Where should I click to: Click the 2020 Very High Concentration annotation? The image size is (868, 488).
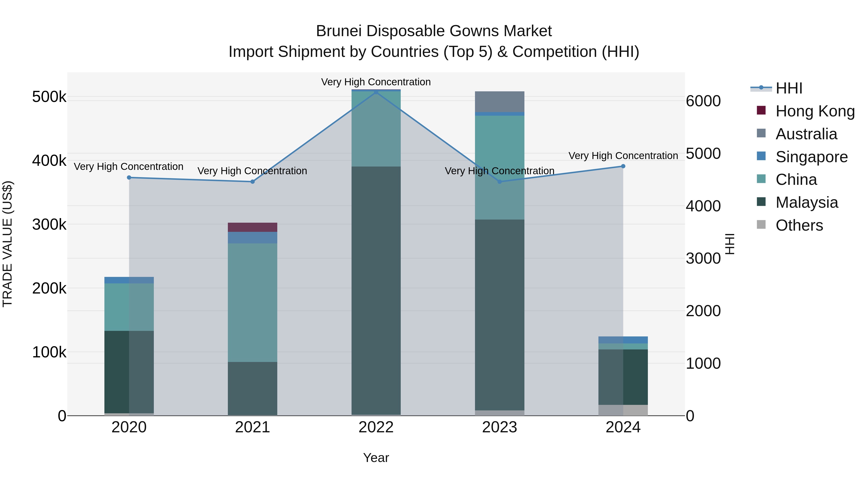click(x=129, y=166)
